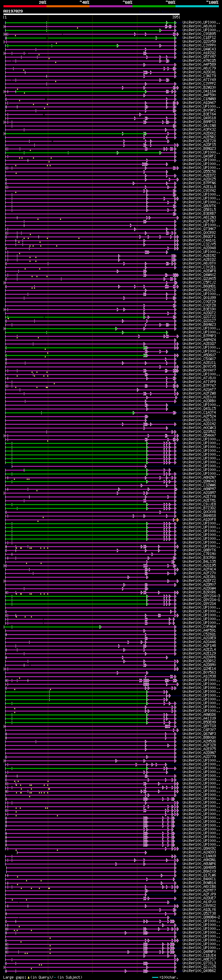Select label UniRef100_Q5TYM7

pos(199,57)
